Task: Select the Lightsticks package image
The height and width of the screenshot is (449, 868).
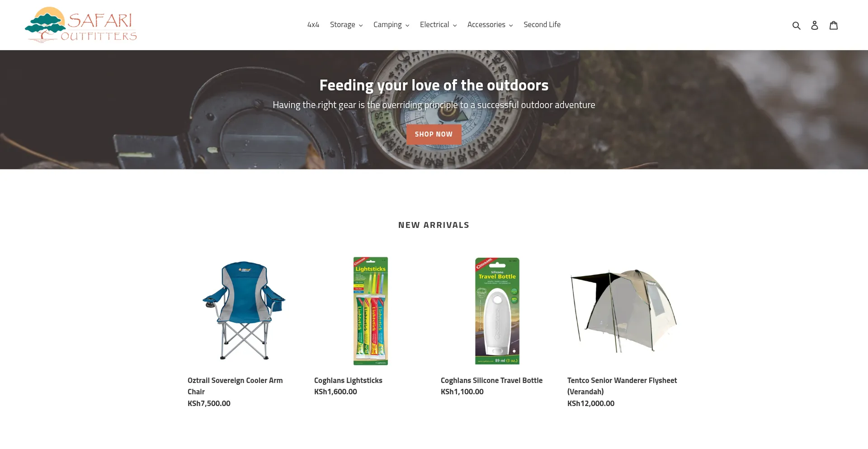Action: pos(371,311)
